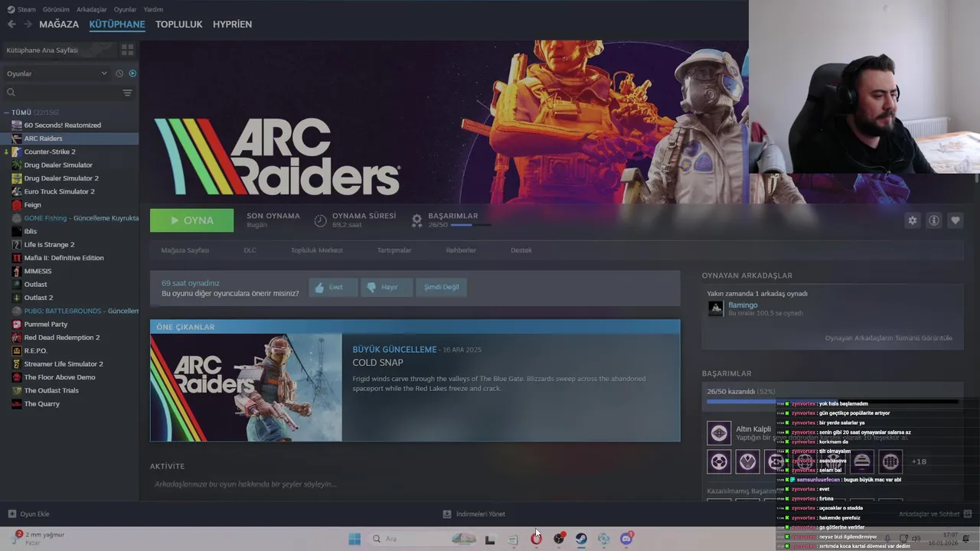Click the green OYNA play button
The image size is (980, 551).
(x=192, y=220)
